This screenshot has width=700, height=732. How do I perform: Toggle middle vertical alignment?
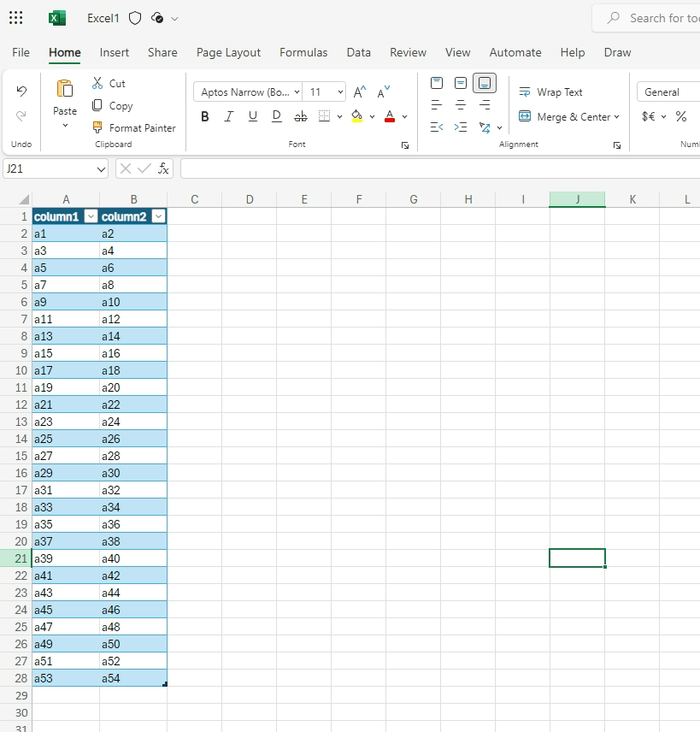[x=461, y=83]
